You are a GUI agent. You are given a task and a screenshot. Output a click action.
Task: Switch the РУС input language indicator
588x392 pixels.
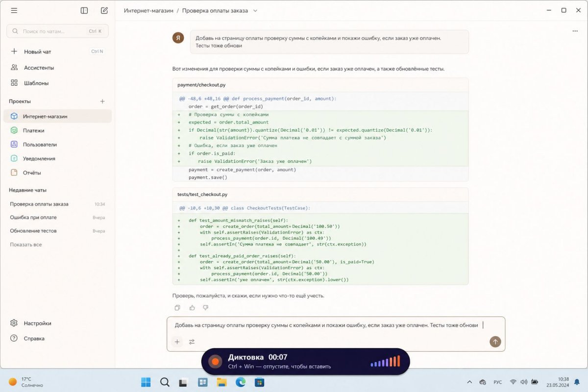click(x=497, y=382)
